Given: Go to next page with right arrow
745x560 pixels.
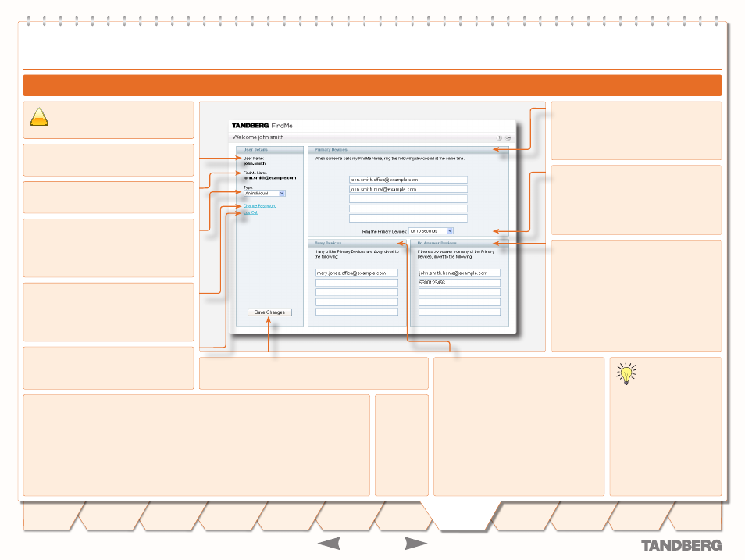Looking at the screenshot, I should coord(415,544).
